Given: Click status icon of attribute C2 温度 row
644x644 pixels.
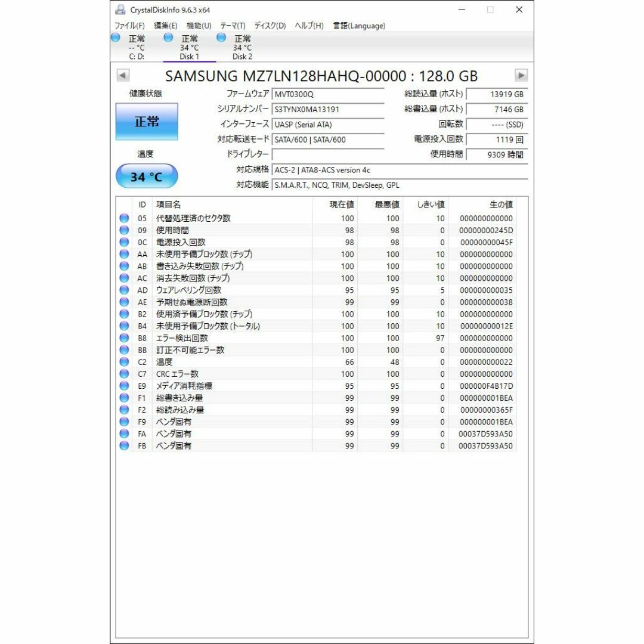Looking at the screenshot, I should point(124,362).
